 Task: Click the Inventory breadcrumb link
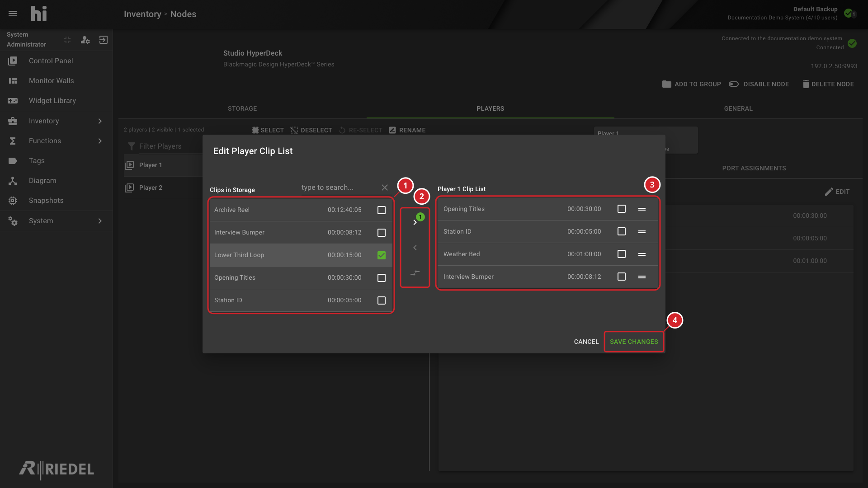(142, 14)
